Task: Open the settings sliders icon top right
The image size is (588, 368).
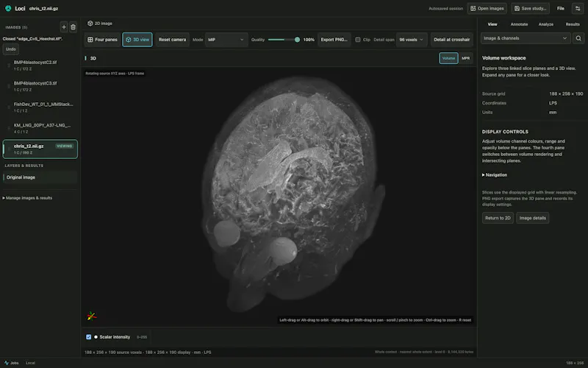Action: pos(578,8)
